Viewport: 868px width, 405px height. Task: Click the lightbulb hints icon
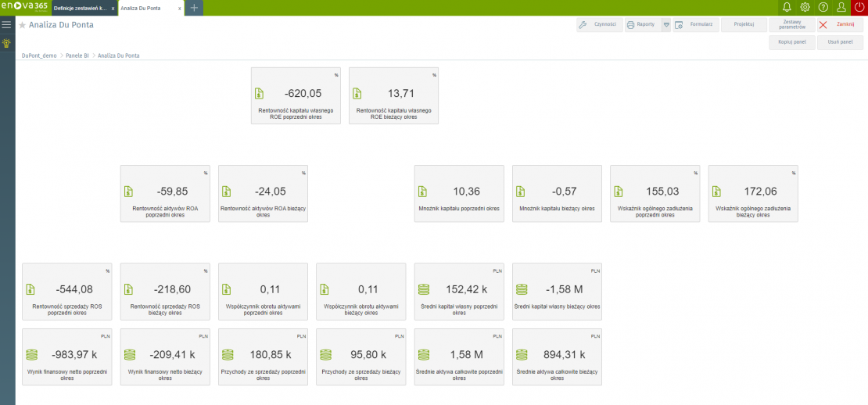7,44
